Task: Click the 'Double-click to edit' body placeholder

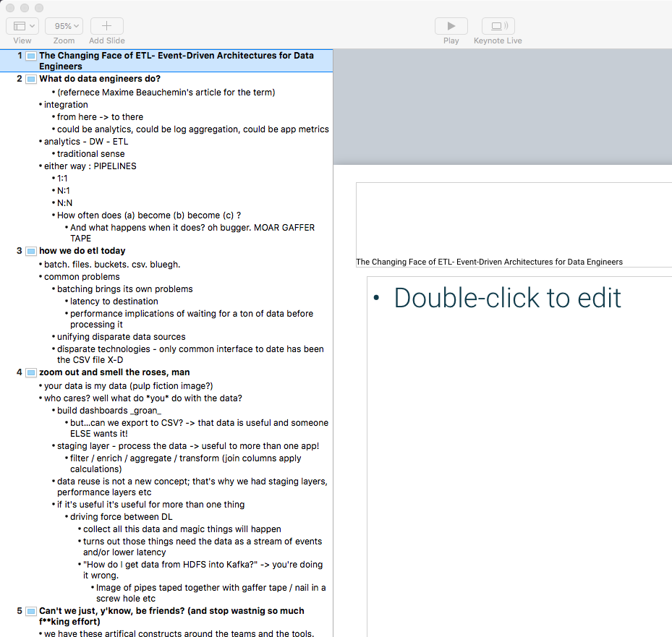Action: point(507,298)
